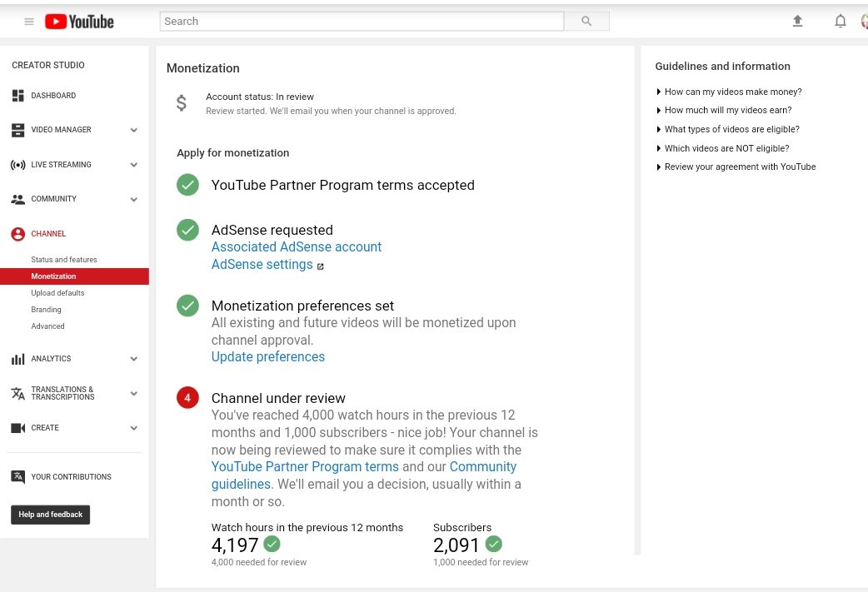The image size is (868, 592).
Task: Click 'Account status: In review' text
Action: [260, 97]
